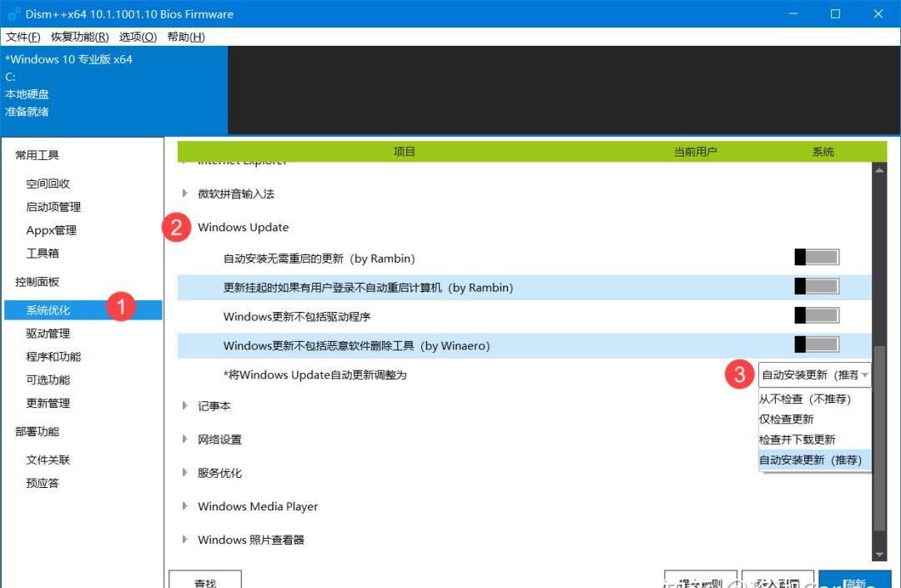Choose 仅检查更新 option
Image resolution: width=901 pixels, height=588 pixels.
tap(815, 420)
